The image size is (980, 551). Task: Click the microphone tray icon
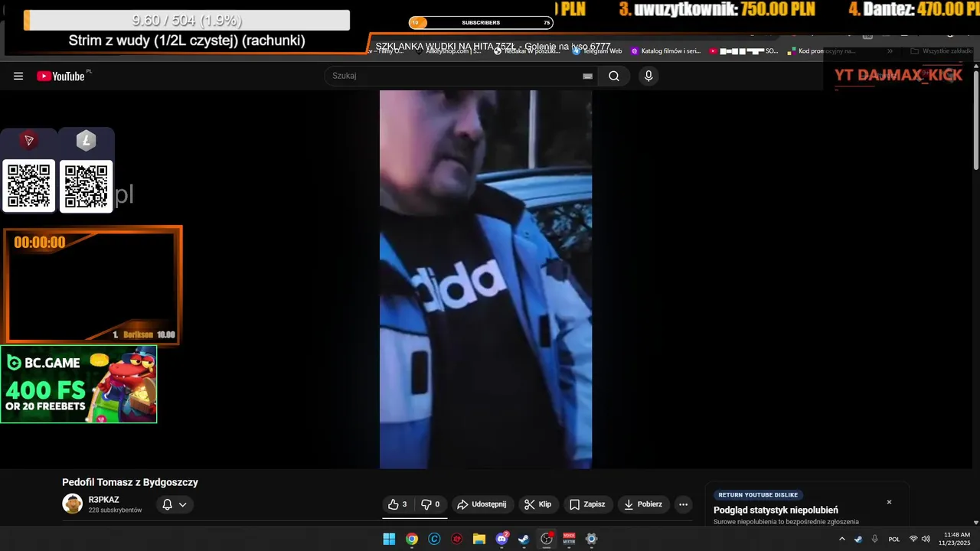875,539
